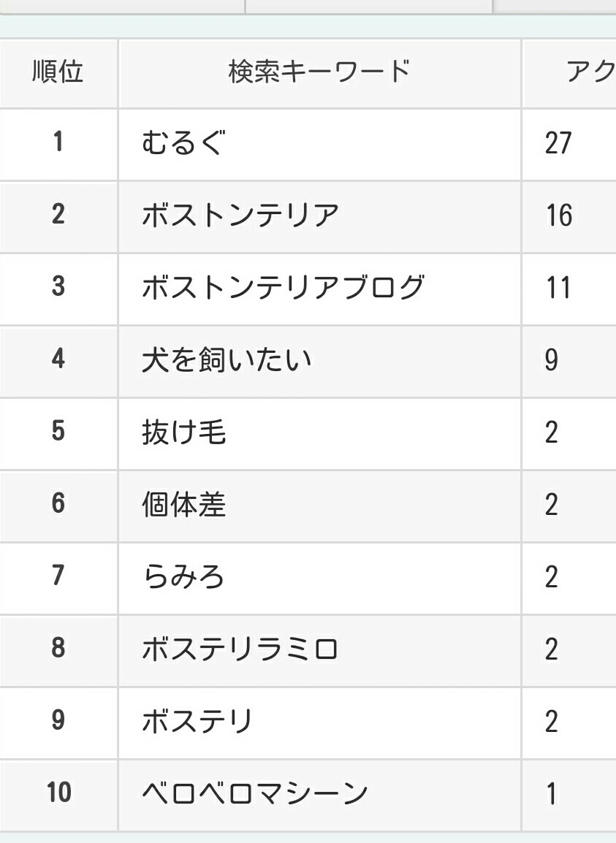Screen dimensions: 616x843
Task: Click access count 27 for むるぐ
Action: [558, 143]
